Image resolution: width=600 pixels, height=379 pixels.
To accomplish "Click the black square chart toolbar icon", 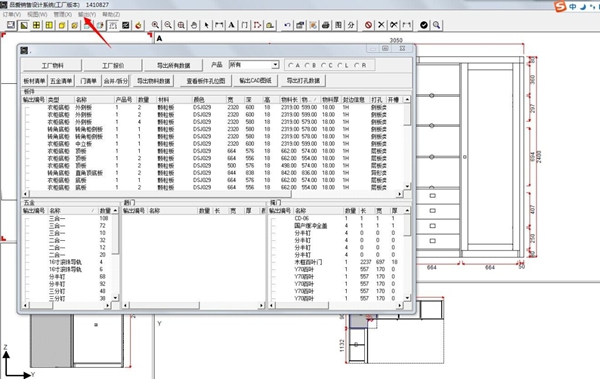I will [126, 25].
